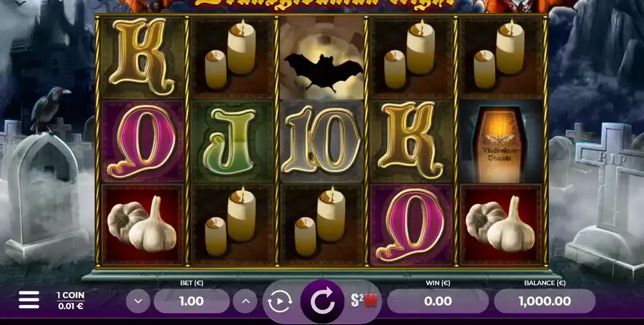Spin the reels with purple button
644x325 pixels.
click(323, 301)
